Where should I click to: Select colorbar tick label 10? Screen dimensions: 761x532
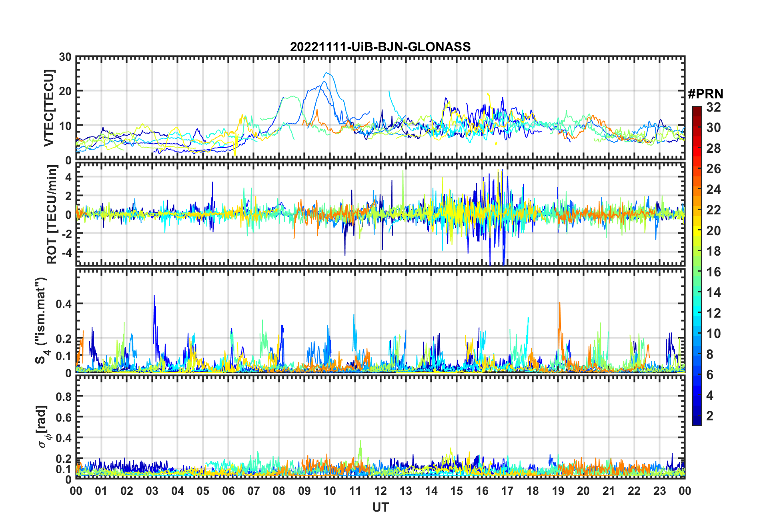(713, 334)
